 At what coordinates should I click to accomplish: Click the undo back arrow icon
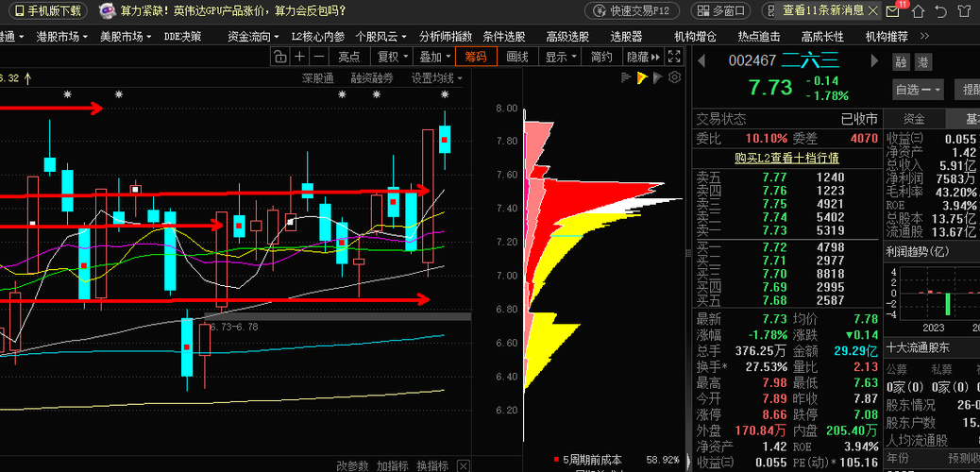[940, 10]
